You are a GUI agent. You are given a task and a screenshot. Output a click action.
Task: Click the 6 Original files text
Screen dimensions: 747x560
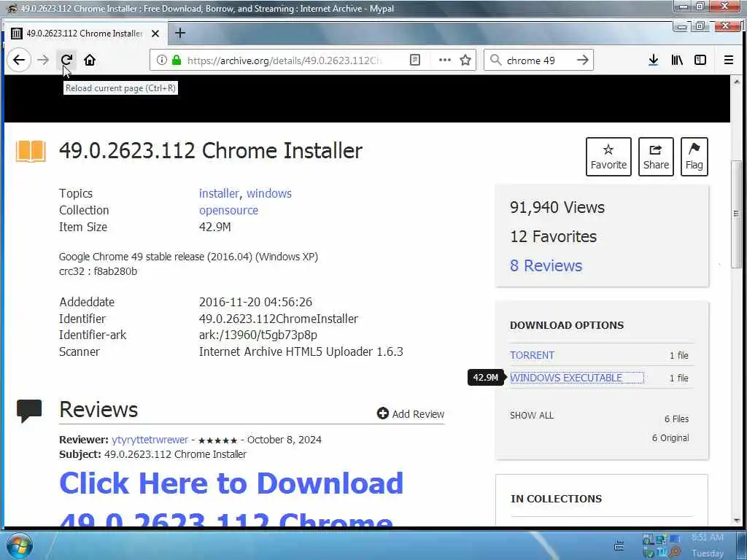click(x=670, y=438)
